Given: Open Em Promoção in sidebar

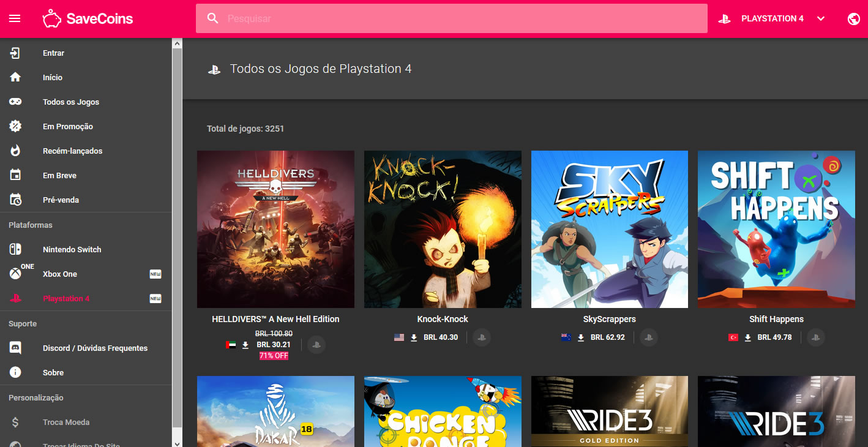Looking at the screenshot, I should pyautogui.click(x=86, y=126).
